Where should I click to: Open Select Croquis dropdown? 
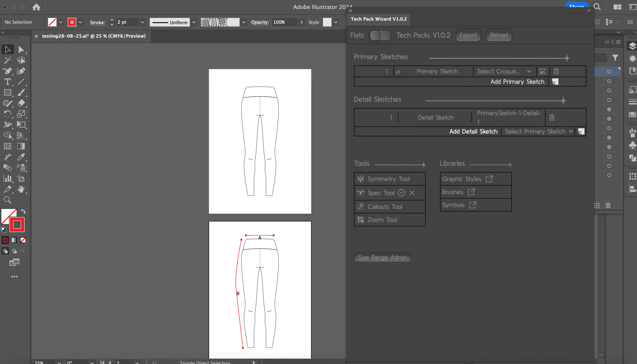tap(504, 71)
